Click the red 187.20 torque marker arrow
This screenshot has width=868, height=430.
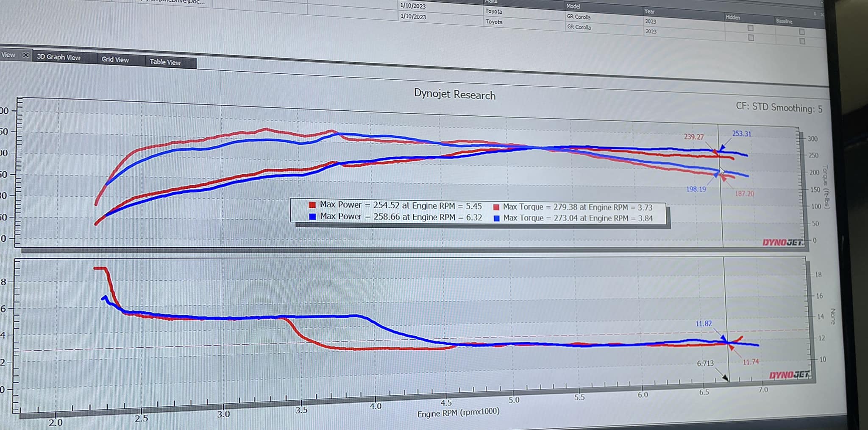(x=724, y=179)
